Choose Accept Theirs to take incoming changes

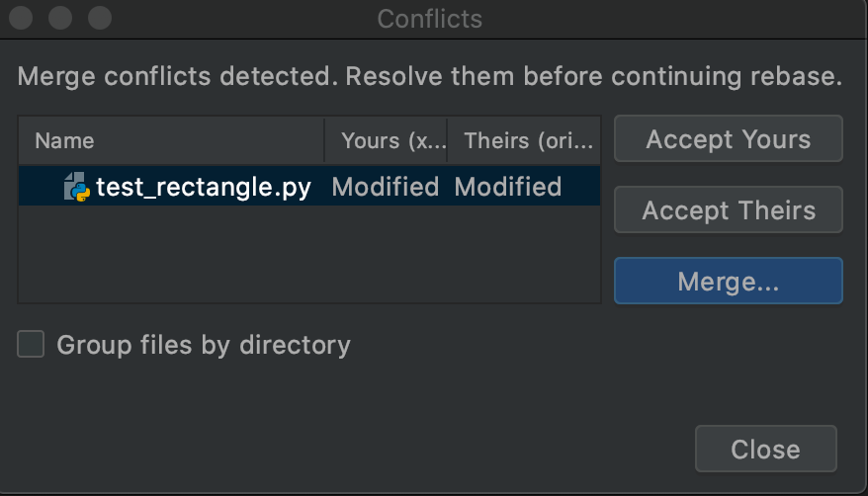coord(729,209)
